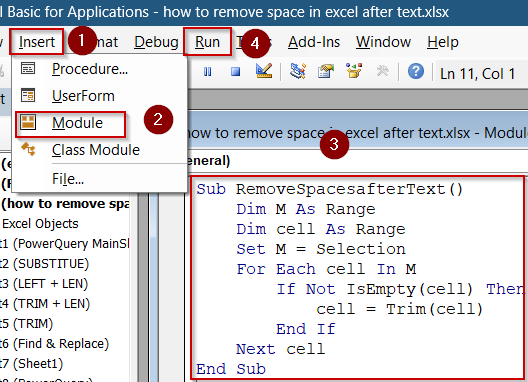Select SUBSTITUE sheet in project tree

click(44, 264)
